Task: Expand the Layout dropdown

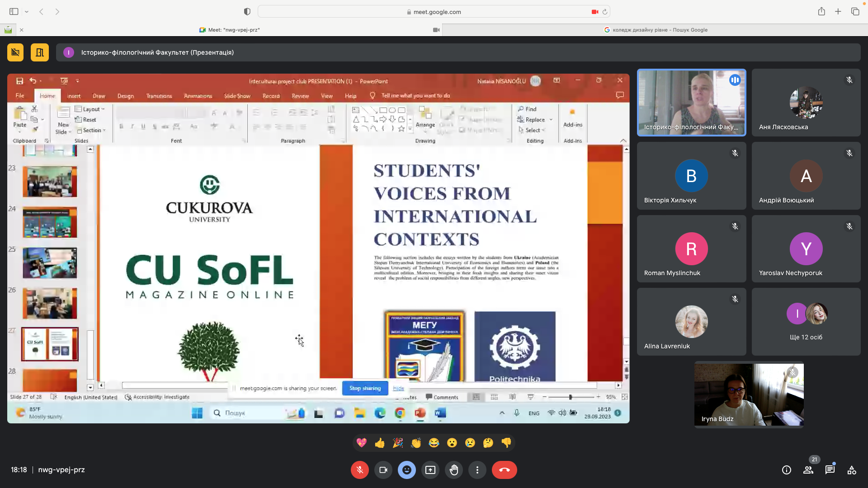Action: click(x=90, y=109)
